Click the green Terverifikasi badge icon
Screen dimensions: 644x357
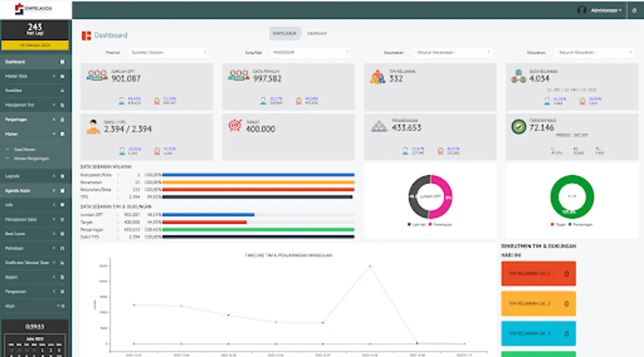pyautogui.click(x=518, y=127)
